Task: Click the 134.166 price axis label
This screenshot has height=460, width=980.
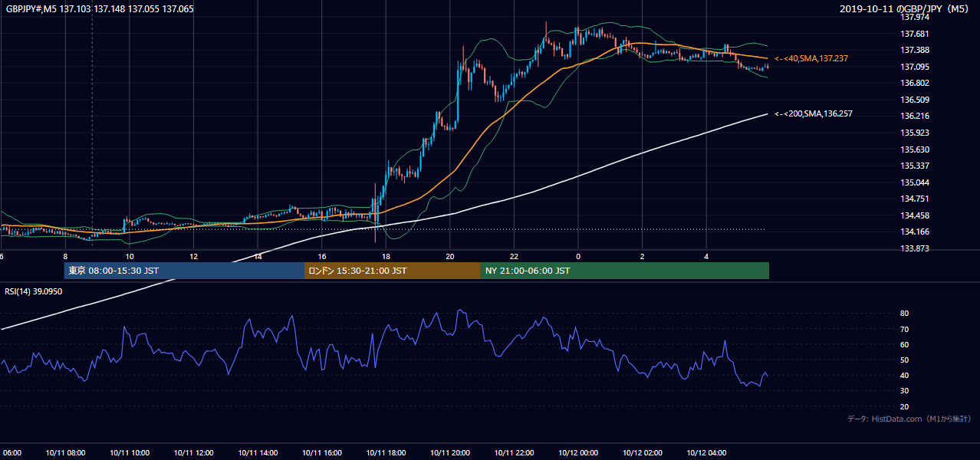Action: tap(915, 232)
